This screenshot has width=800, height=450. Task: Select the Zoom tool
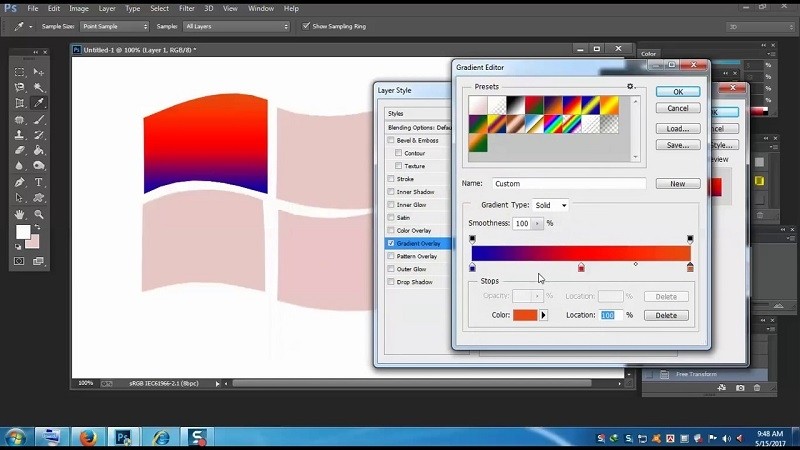[39, 214]
